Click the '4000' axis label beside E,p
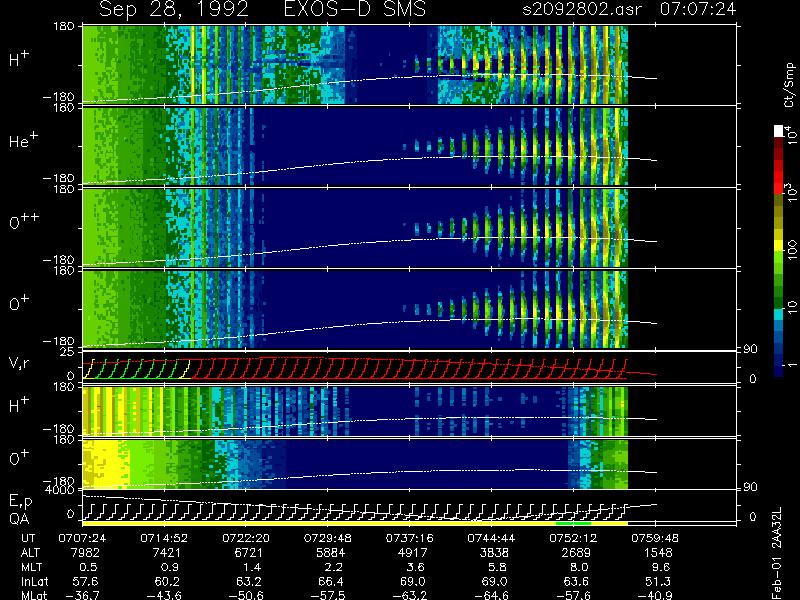 (x=62, y=490)
